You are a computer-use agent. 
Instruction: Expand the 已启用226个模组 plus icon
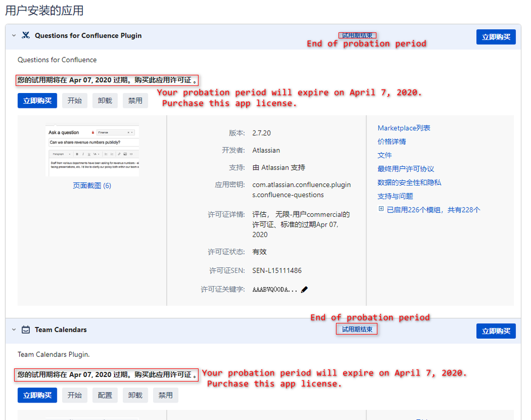(x=381, y=209)
